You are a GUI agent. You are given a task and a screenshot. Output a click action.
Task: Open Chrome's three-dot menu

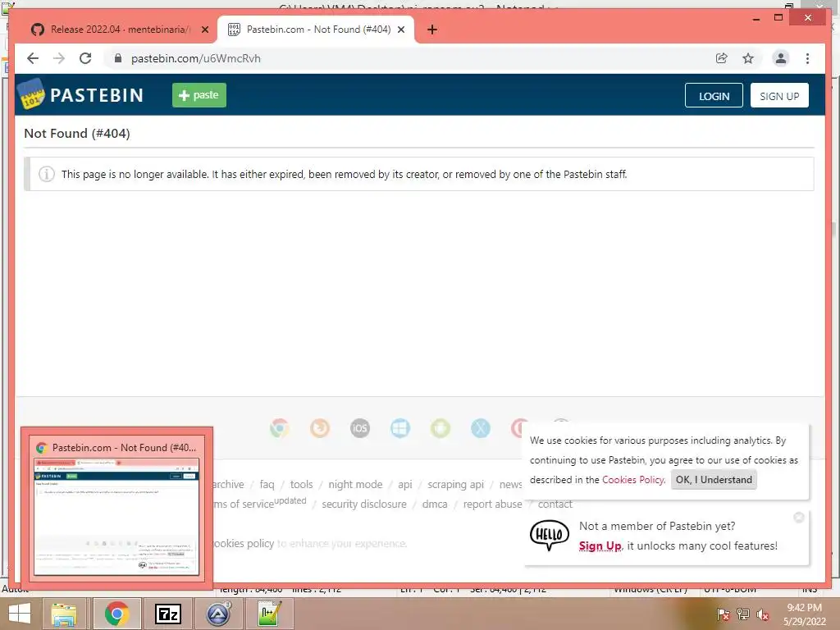(x=807, y=58)
